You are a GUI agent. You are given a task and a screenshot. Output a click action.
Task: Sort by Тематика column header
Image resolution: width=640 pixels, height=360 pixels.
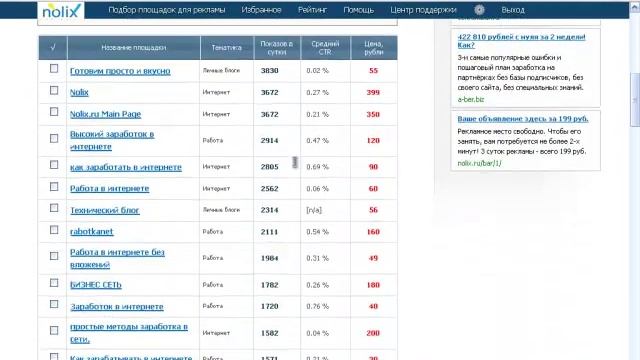click(227, 48)
